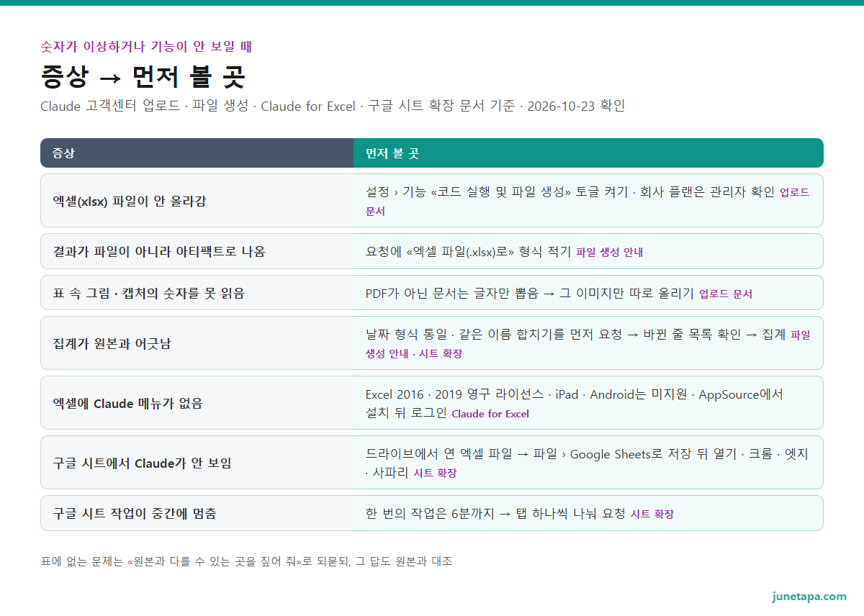
Task: Select symptom '집계가 원본과 어긋남'
Action: coord(112,343)
